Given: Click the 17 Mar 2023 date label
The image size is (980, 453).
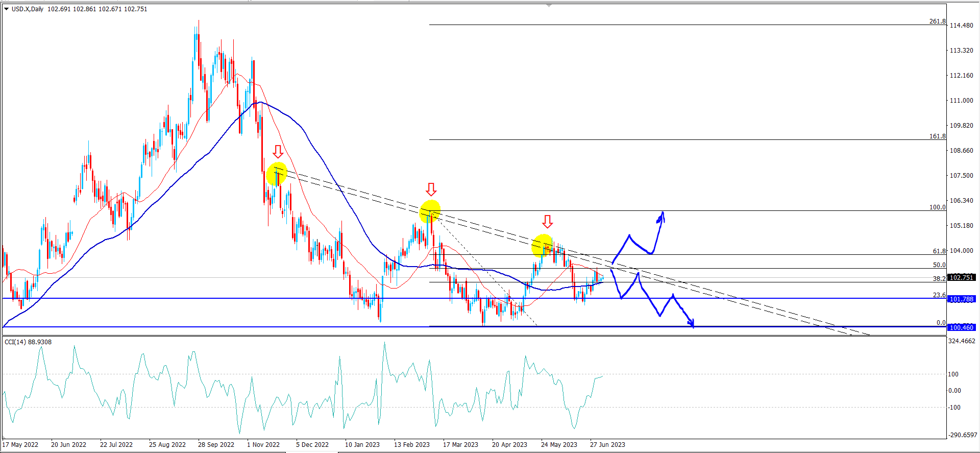Looking at the screenshot, I should click(460, 445).
